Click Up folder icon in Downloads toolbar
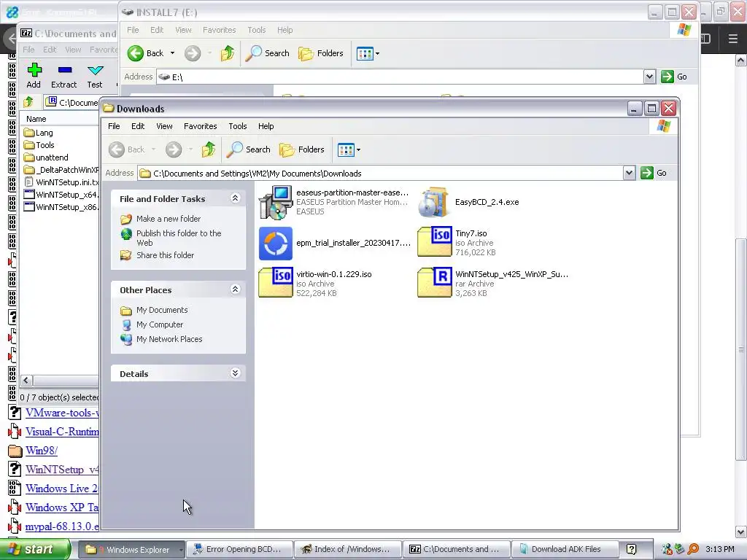Viewport: 747px width, 560px height. tap(208, 149)
